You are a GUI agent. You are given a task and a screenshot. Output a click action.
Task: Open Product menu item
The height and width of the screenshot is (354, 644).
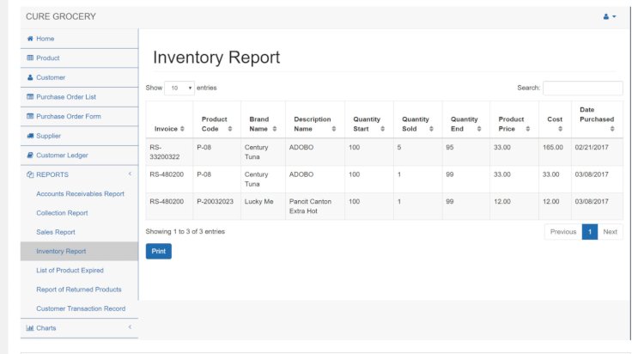pos(79,58)
